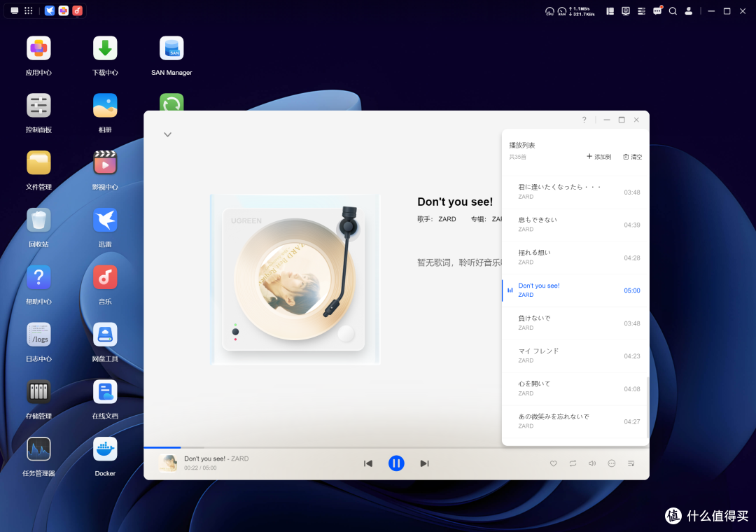Click the 播放列表 playlist heading
The width and height of the screenshot is (756, 532).
[x=522, y=145]
